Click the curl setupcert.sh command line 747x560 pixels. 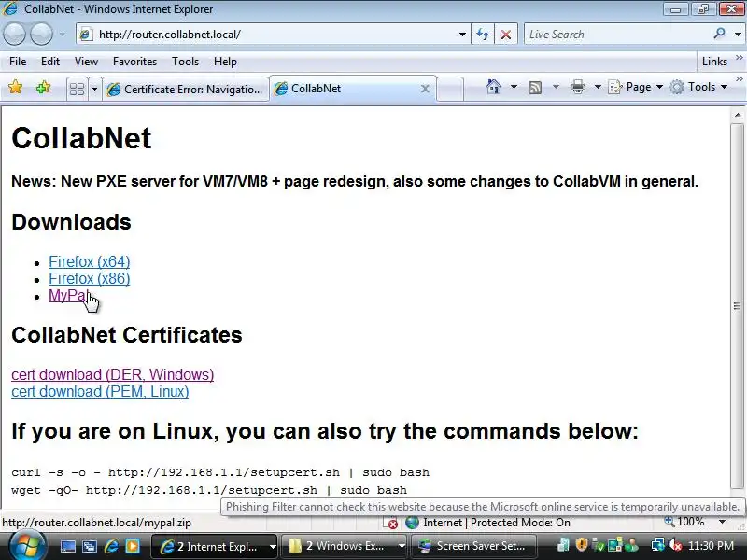pyautogui.click(x=220, y=472)
